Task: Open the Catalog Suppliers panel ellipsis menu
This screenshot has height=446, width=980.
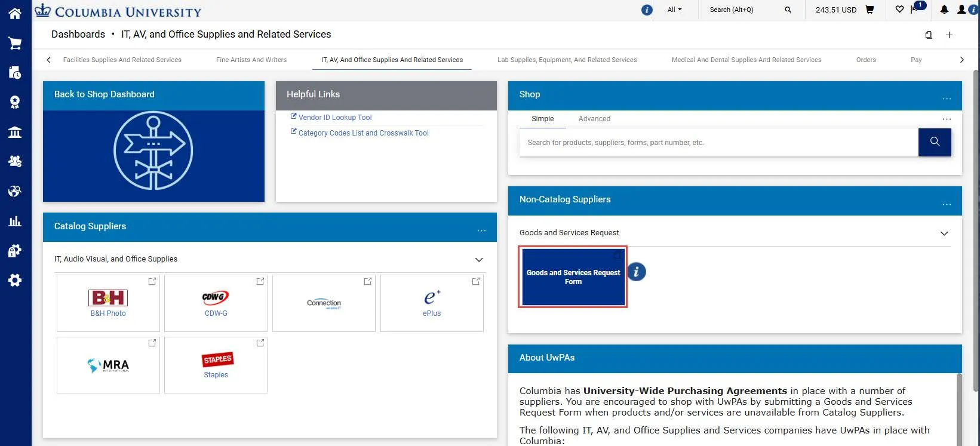Action: (481, 230)
